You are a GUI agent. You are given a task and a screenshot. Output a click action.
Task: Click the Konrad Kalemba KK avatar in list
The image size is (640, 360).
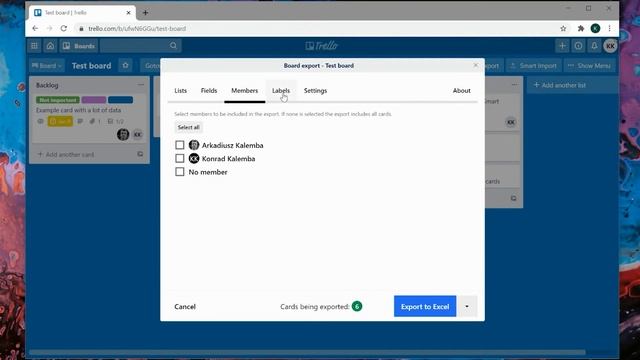194,158
